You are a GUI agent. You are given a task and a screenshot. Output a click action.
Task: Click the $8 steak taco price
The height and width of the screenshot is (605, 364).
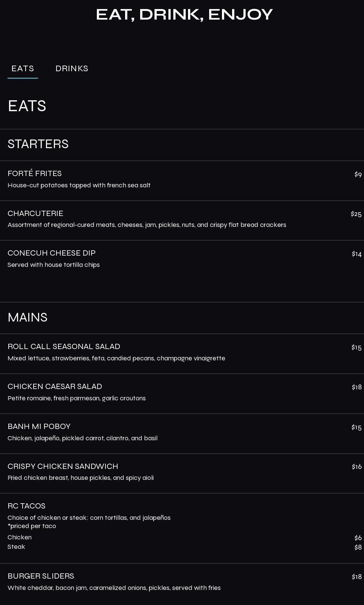(x=358, y=547)
